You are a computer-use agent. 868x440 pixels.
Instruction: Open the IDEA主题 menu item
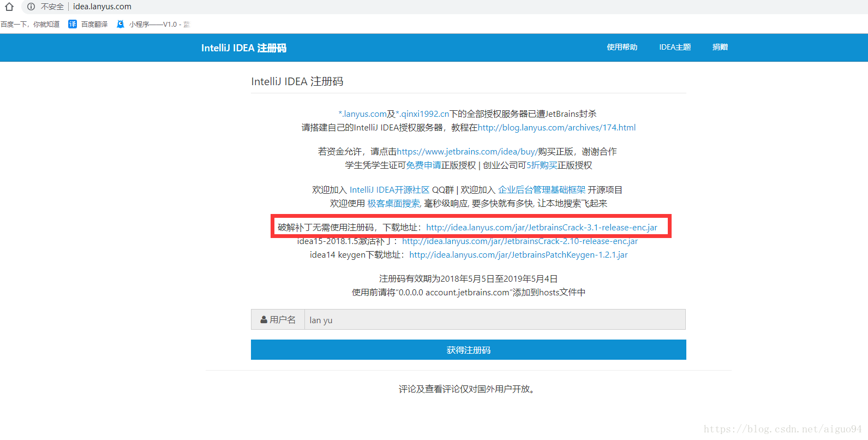pyautogui.click(x=675, y=47)
